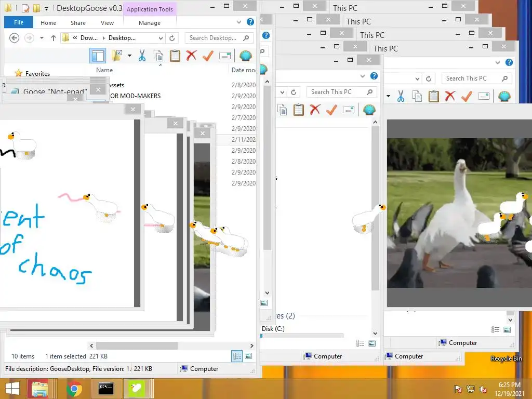Image resolution: width=532 pixels, height=399 pixels.
Task: Select the Disk (C:) drive entry
Action: tap(273, 329)
